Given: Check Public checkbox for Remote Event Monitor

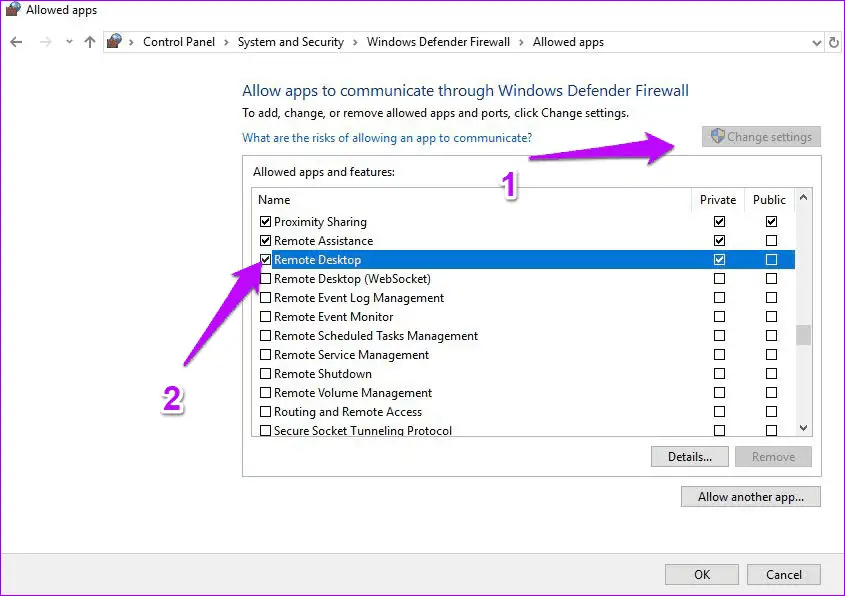Looking at the screenshot, I should click(771, 316).
